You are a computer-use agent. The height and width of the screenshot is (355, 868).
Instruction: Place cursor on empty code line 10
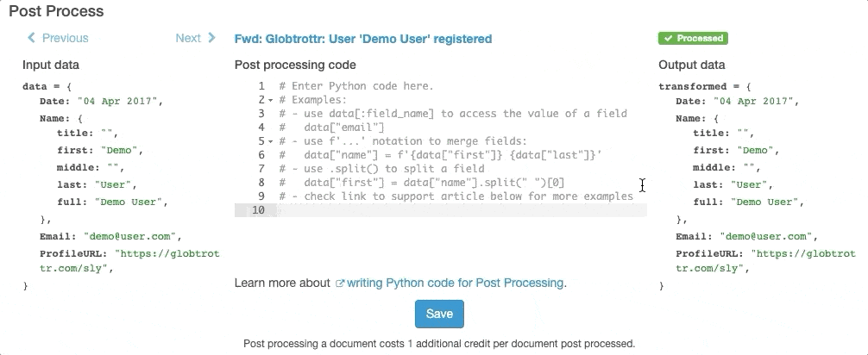tap(461, 210)
